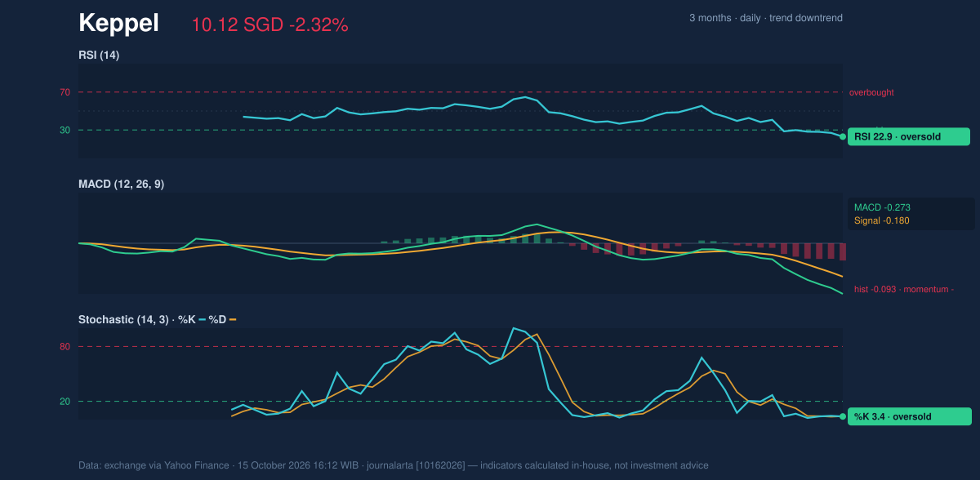
Task: Click the MACD (12, 26, 9) heading
Action: point(121,184)
